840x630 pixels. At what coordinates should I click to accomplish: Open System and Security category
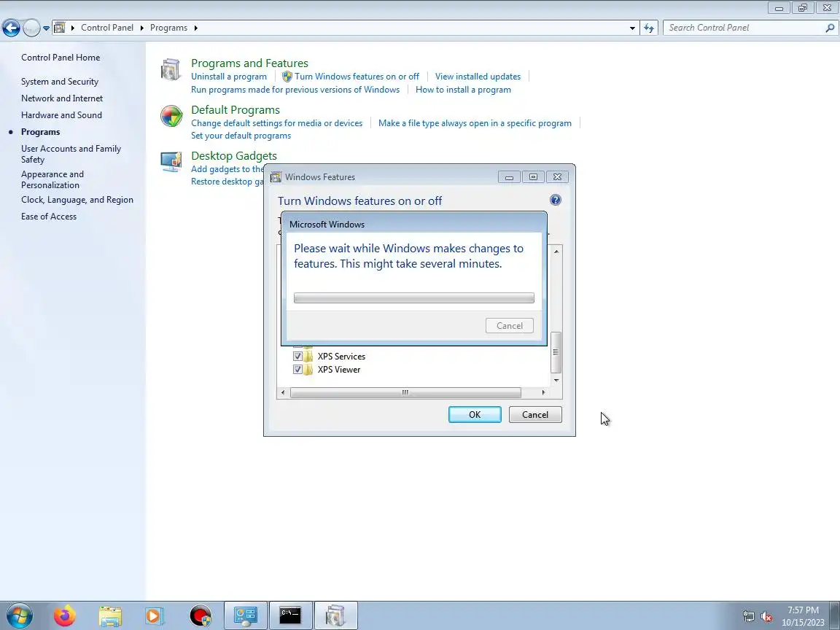click(60, 82)
